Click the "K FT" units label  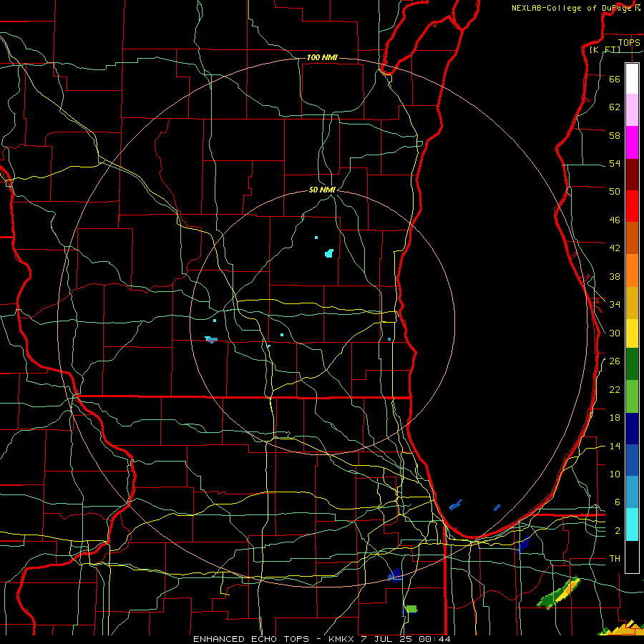[x=605, y=49]
